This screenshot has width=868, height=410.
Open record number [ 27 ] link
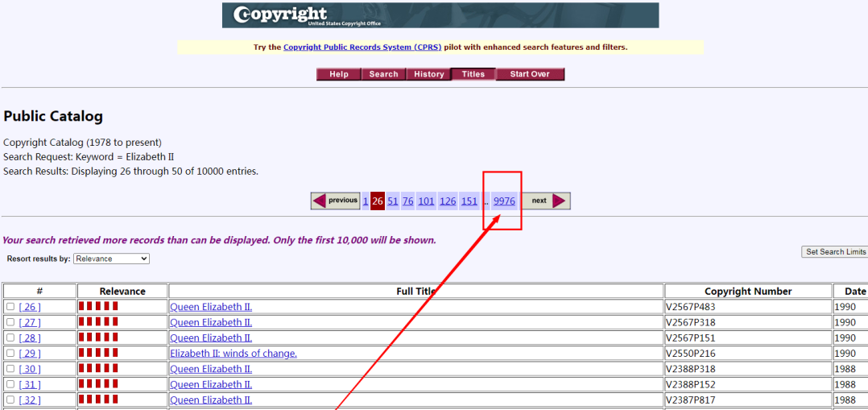(30, 322)
